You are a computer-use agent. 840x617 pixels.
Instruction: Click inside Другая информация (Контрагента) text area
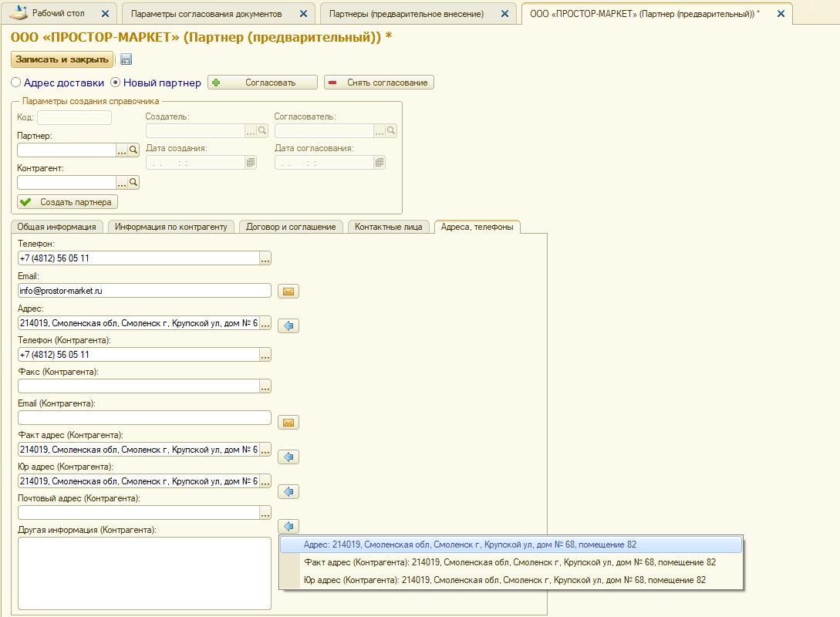coord(144,572)
